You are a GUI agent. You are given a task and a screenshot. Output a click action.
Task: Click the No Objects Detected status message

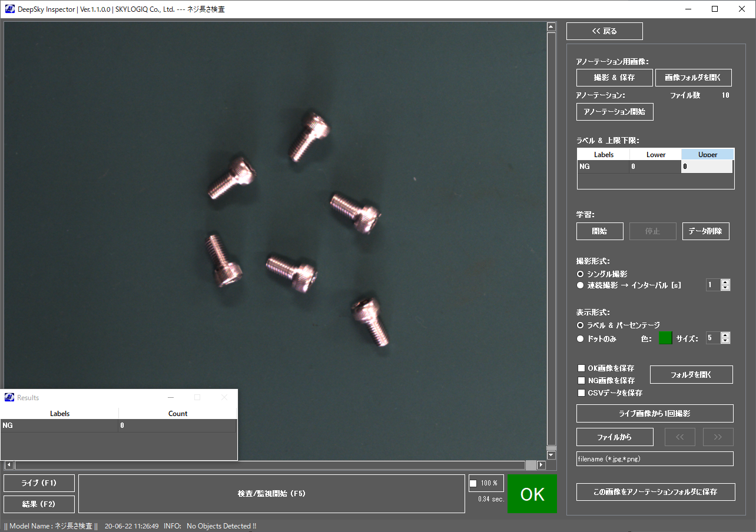pyautogui.click(x=221, y=526)
